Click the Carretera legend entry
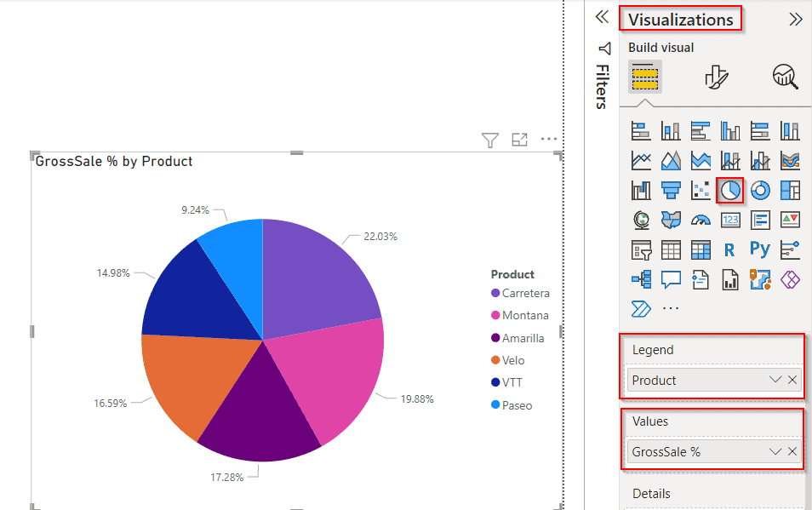Viewport: 812px width, 510px height. click(x=520, y=293)
